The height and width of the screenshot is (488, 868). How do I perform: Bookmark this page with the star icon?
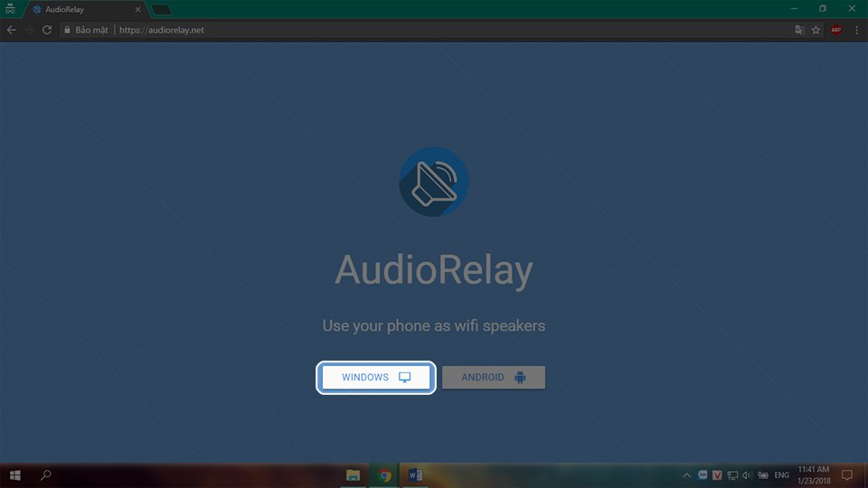tap(816, 30)
